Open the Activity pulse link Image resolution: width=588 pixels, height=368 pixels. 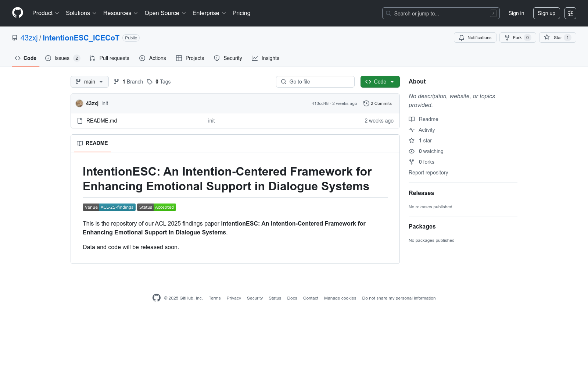pyautogui.click(x=426, y=130)
